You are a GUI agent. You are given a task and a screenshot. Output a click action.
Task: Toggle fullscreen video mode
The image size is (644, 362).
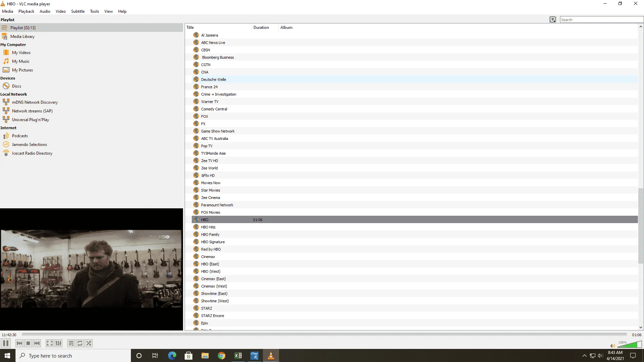tap(49, 343)
